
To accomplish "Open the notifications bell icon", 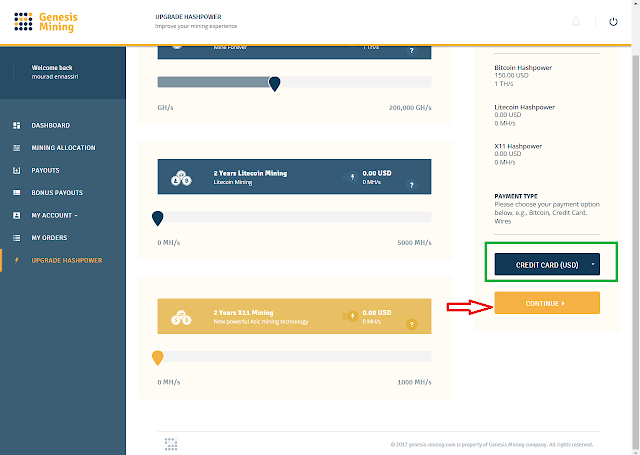I will (576, 22).
